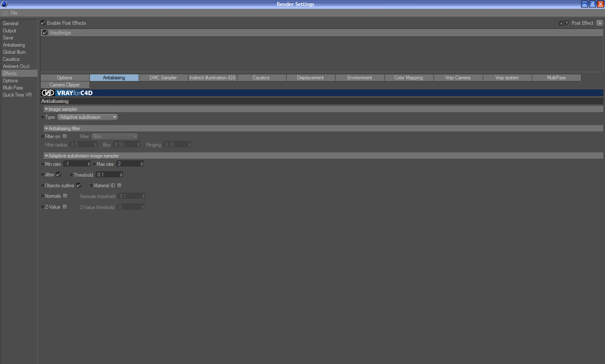Viewport: 605px width, 364px height.
Task: Collapse the Image sampler section
Action: pos(46,109)
